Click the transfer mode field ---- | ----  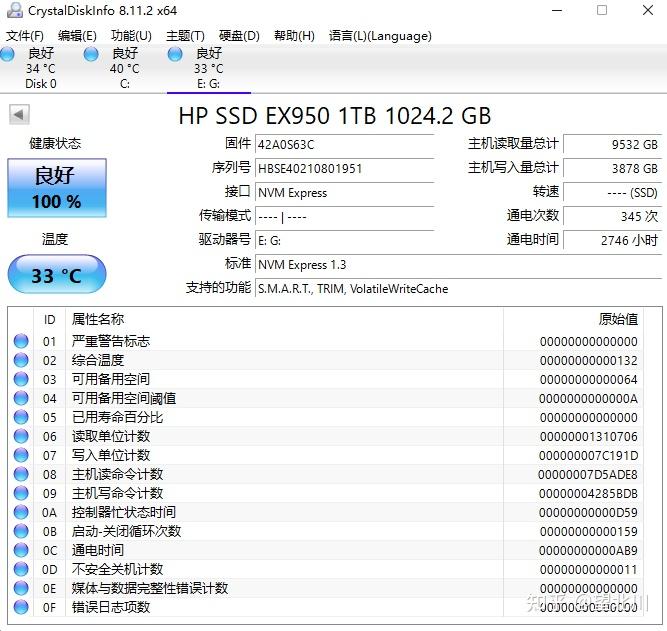click(x=344, y=217)
